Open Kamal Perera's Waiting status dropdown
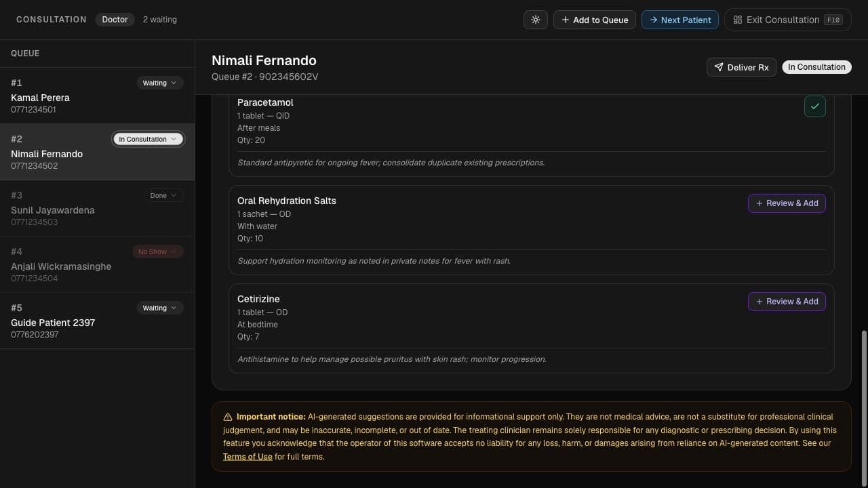 (159, 83)
